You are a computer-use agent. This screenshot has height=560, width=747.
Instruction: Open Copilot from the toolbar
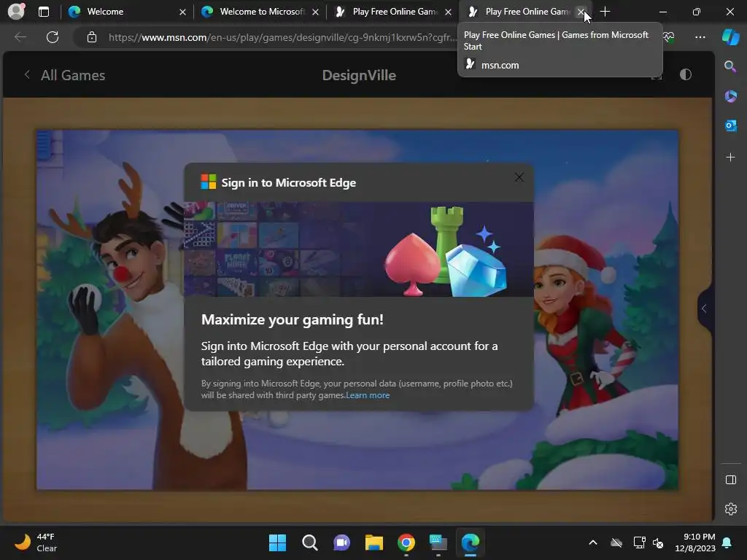coord(730,36)
